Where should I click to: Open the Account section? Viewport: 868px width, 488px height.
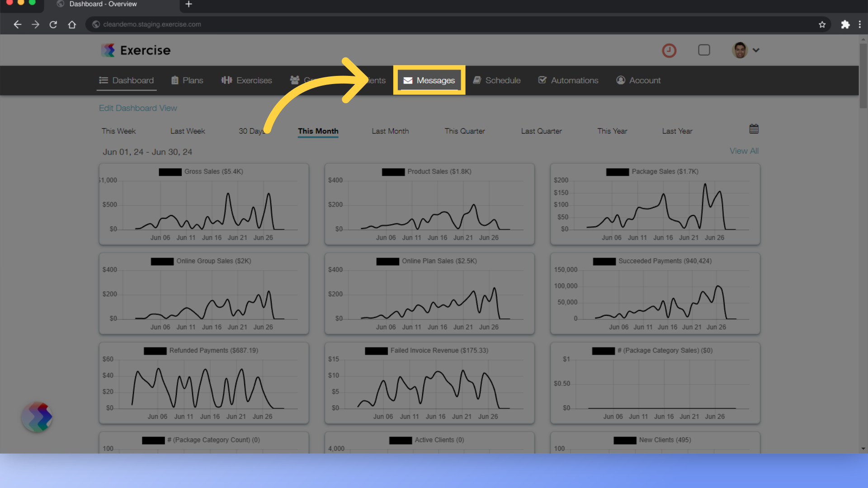[638, 80]
